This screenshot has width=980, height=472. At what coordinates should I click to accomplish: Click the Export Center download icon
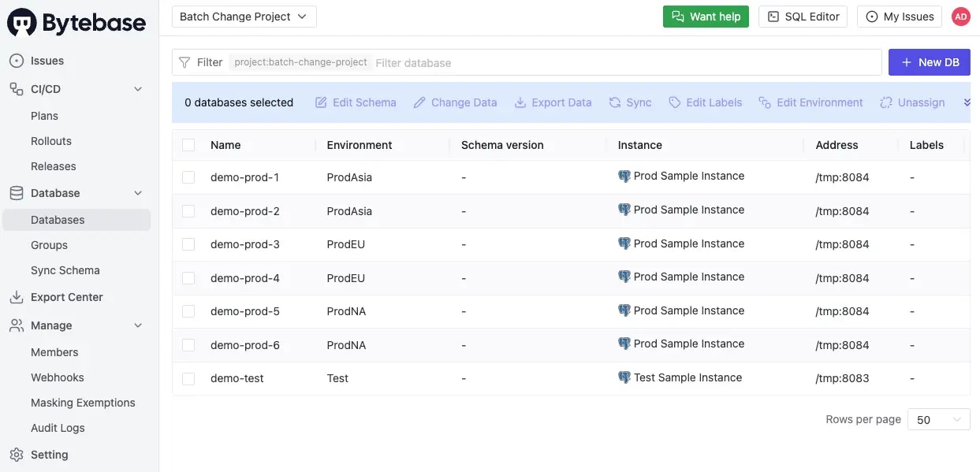[x=16, y=297]
